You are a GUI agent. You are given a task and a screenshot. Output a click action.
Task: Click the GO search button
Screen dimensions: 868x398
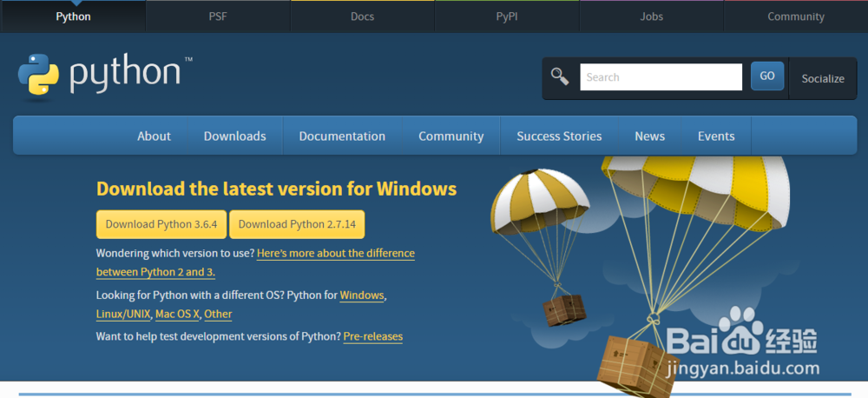point(767,76)
